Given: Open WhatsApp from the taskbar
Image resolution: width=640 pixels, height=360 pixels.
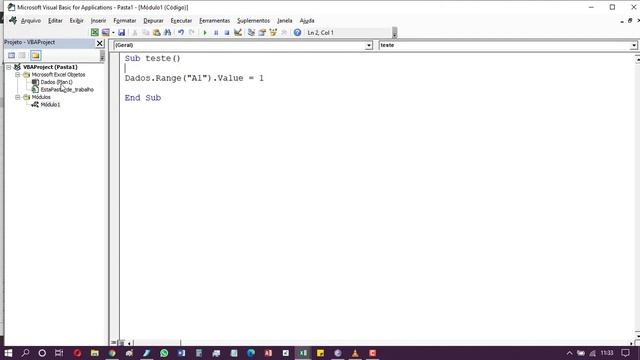Looking at the screenshot, I should (x=164, y=353).
